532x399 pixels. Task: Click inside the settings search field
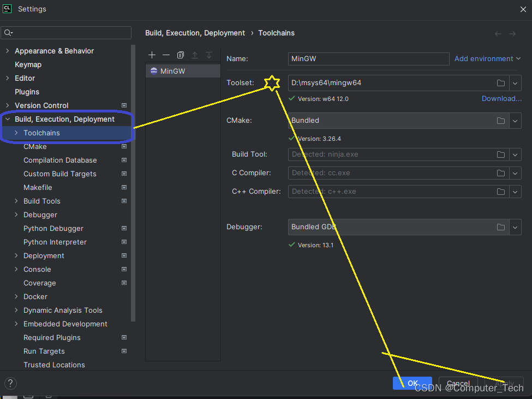[x=65, y=33]
